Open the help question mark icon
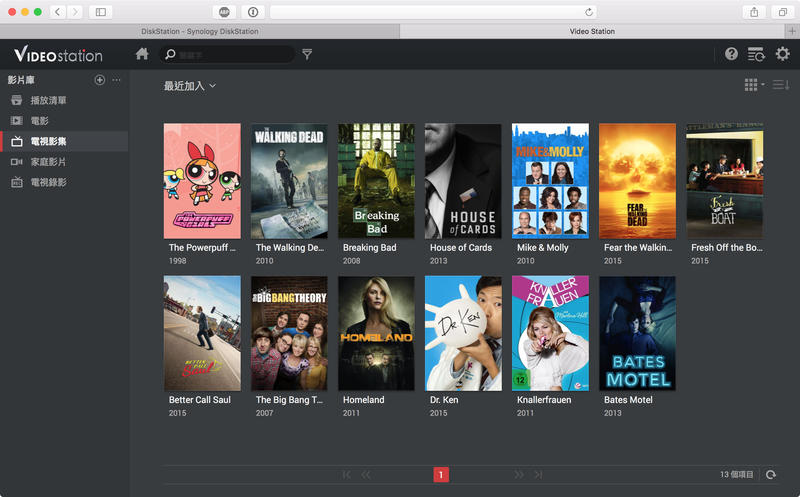 [x=731, y=54]
